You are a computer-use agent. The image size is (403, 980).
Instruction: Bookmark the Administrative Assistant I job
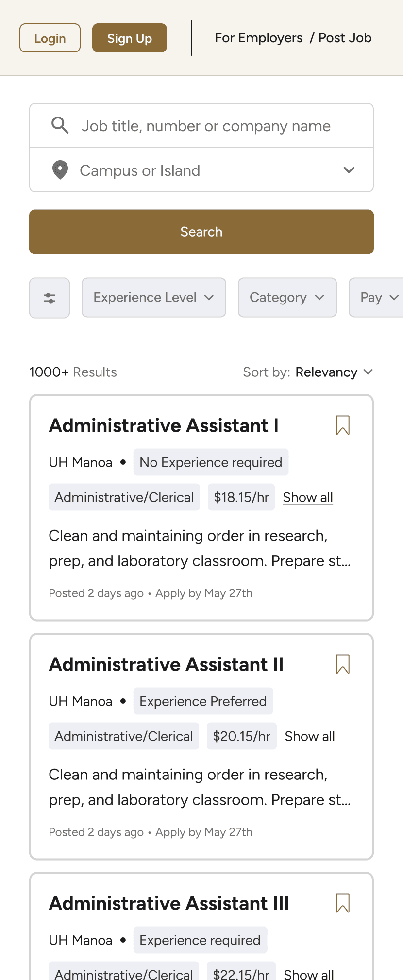(x=343, y=425)
